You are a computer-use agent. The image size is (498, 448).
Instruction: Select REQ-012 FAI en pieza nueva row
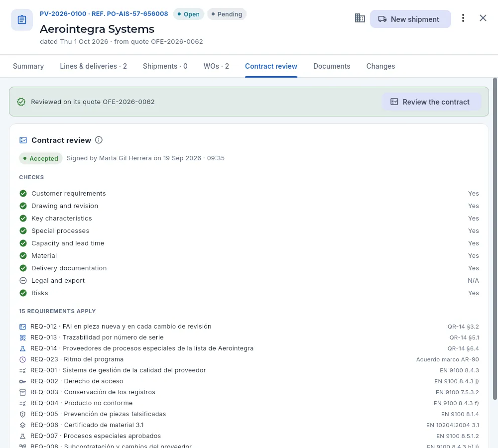(249, 327)
